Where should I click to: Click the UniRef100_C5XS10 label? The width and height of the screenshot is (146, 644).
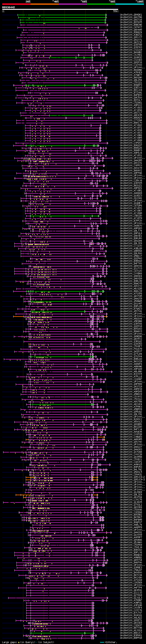pyautogui.click(x=131, y=399)
